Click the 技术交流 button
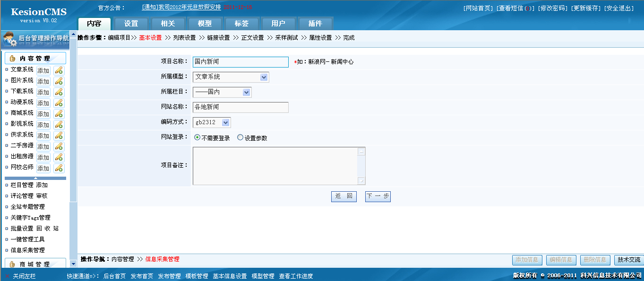The height and width of the screenshot is (281, 644). pyautogui.click(x=629, y=260)
